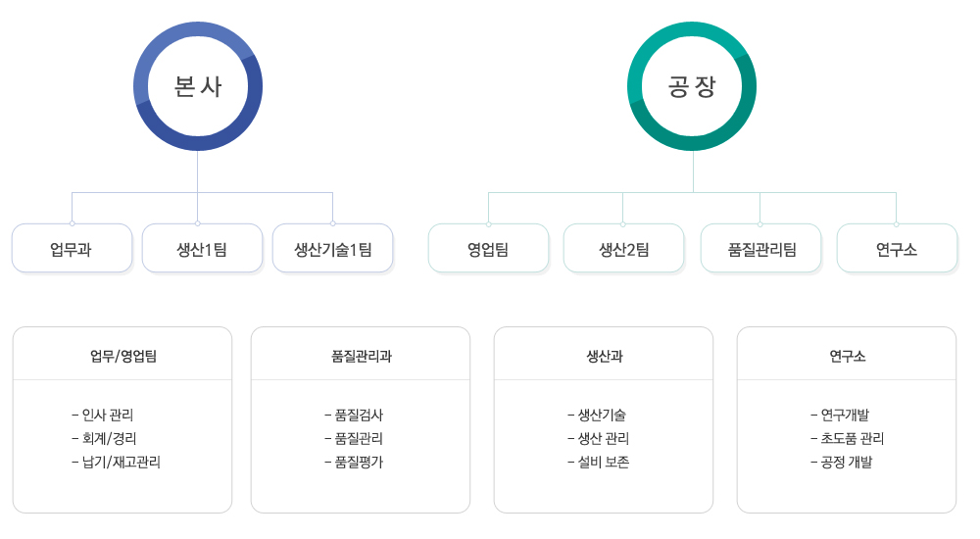The image size is (980, 539).
Task: Click the 회계/경리 list item
Action: click(109, 438)
